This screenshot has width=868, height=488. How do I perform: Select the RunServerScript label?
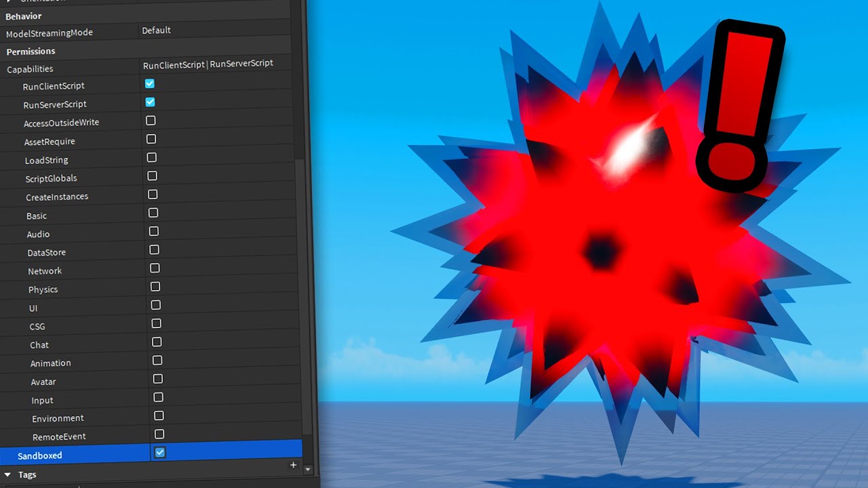click(x=55, y=105)
